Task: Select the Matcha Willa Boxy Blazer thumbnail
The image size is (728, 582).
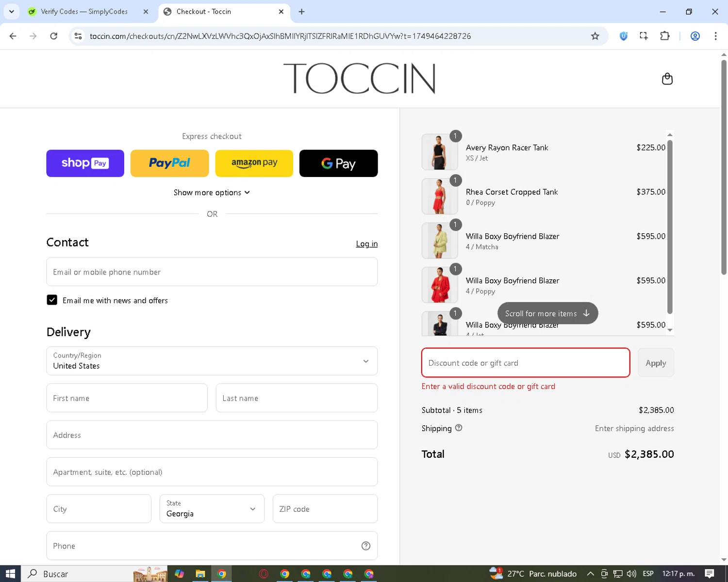Action: click(440, 241)
